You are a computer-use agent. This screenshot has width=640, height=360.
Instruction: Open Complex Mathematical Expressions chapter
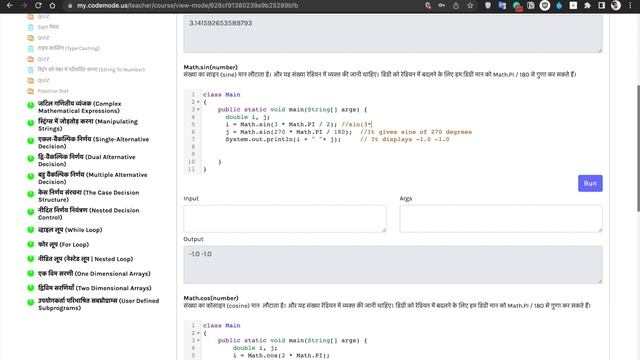(80, 107)
